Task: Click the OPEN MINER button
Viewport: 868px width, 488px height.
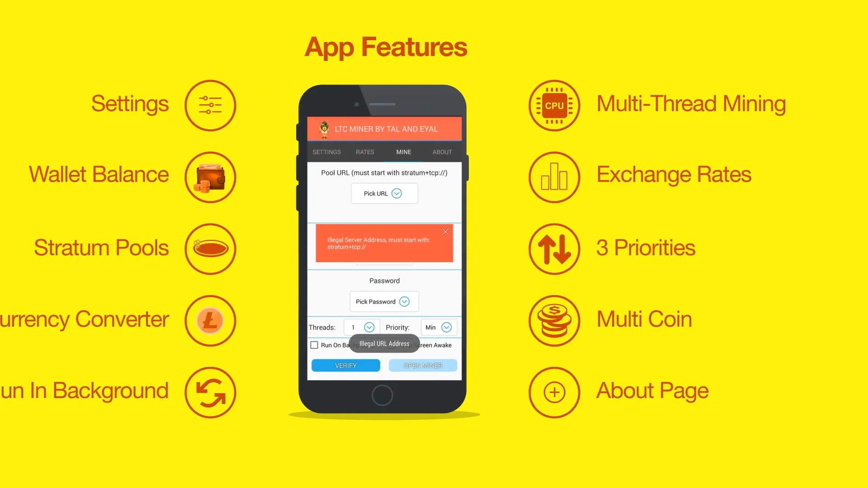Action: [423, 365]
